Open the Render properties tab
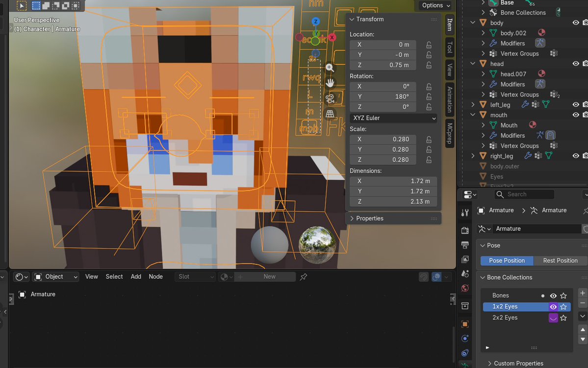Screen dimensions: 588x368 point(465,229)
